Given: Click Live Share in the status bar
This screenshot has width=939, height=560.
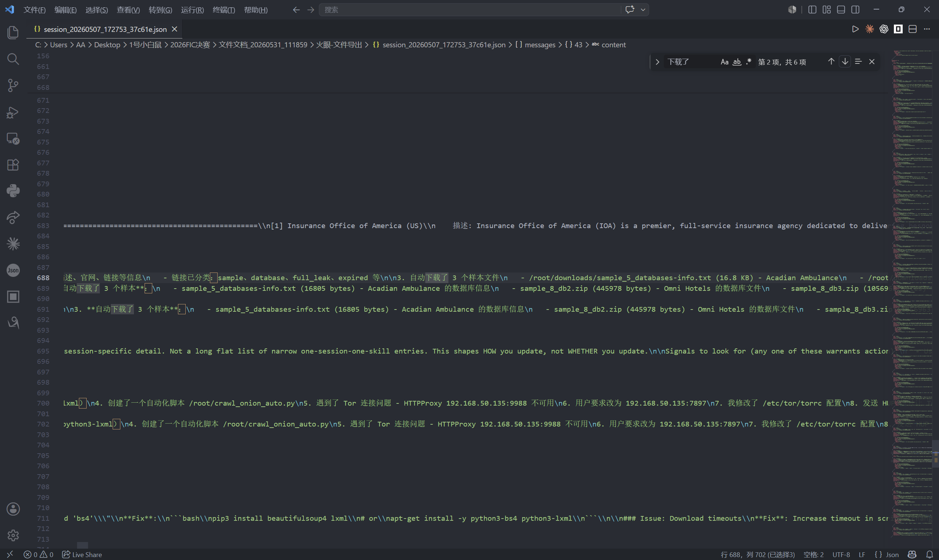Looking at the screenshot, I should (x=82, y=554).
